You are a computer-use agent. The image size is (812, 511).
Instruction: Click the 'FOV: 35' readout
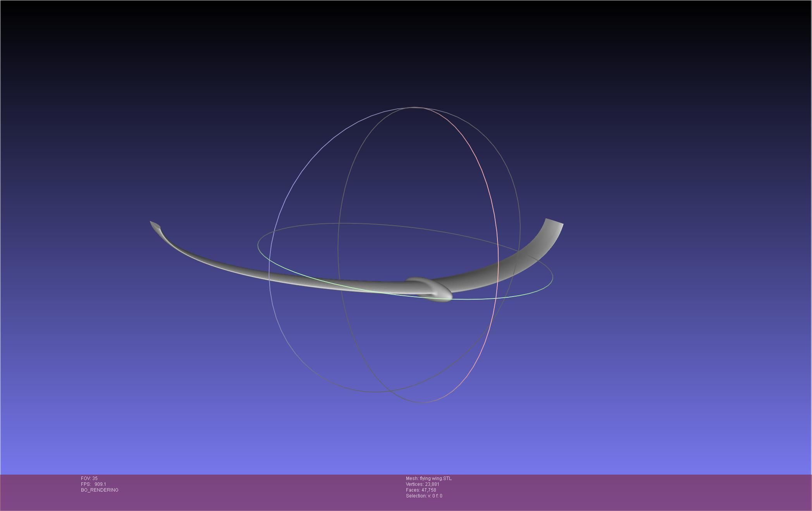click(x=89, y=478)
